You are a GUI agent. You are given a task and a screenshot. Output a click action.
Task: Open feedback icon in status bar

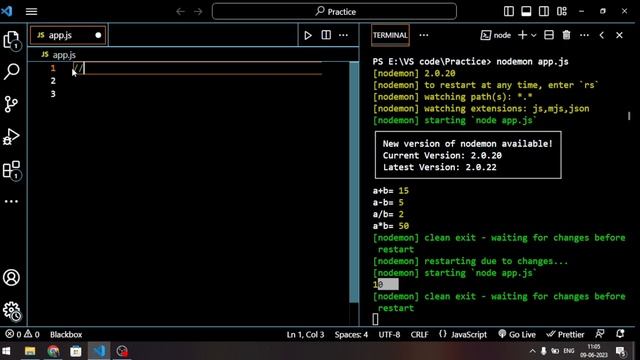click(x=600, y=334)
